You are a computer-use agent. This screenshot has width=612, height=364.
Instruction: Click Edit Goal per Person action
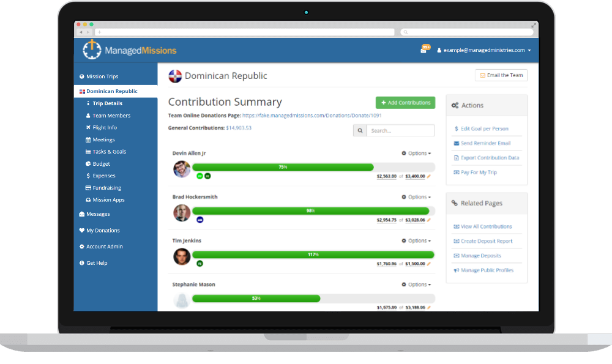click(481, 128)
